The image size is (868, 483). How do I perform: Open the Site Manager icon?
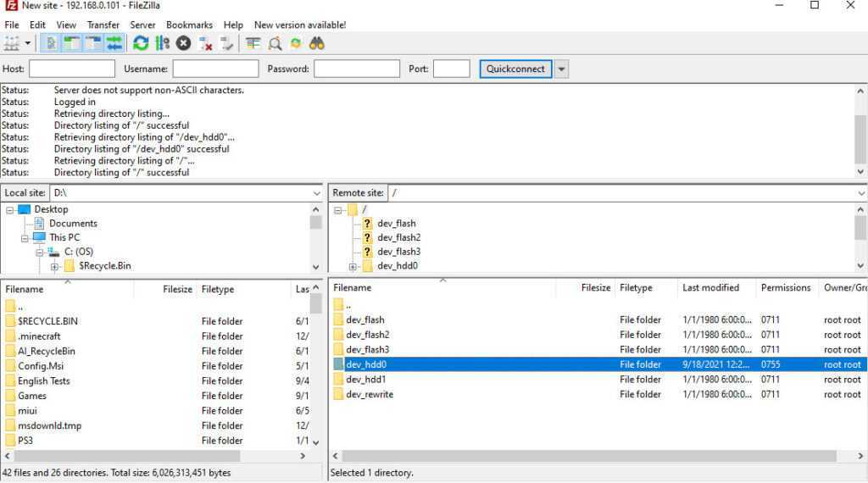coord(12,43)
